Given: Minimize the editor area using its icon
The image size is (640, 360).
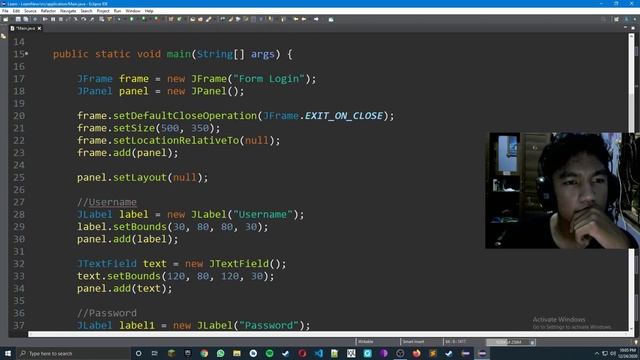Looking at the screenshot, I should pos(625,28).
